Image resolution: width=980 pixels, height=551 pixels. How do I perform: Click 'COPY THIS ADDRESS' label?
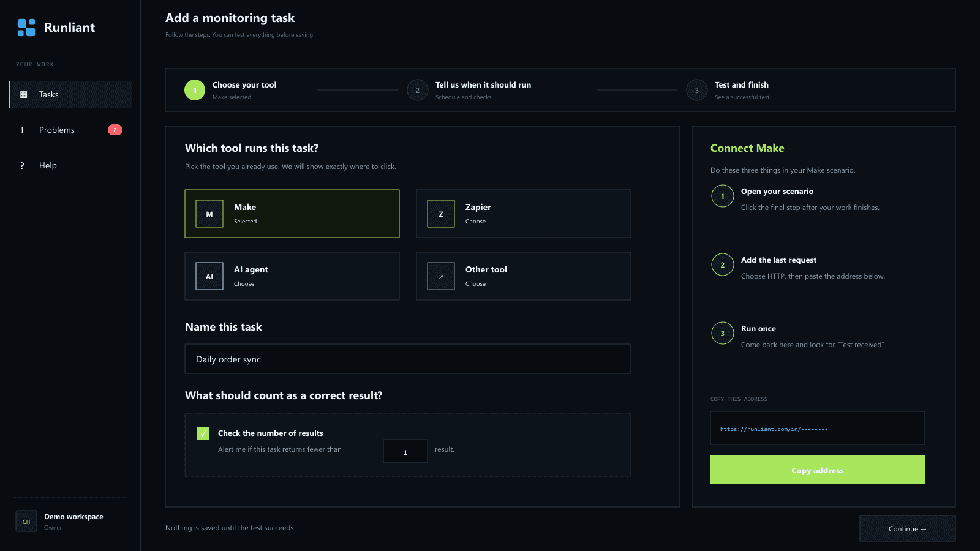coord(739,399)
